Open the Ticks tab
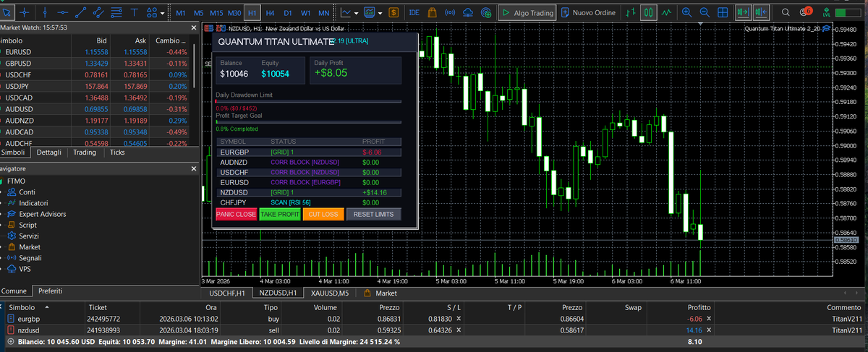 pyautogui.click(x=117, y=153)
